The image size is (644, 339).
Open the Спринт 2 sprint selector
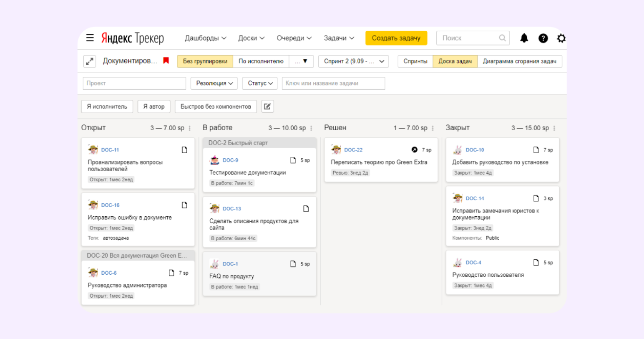pyautogui.click(x=353, y=61)
